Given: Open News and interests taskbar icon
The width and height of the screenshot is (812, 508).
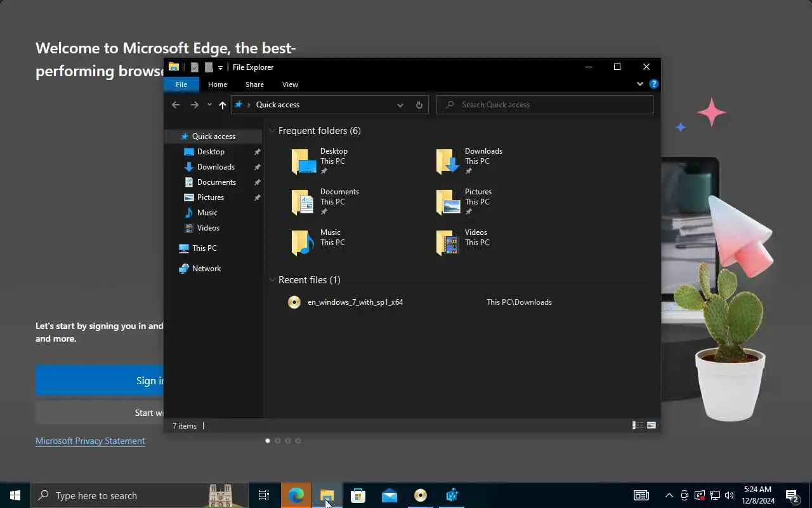Looking at the screenshot, I should point(641,495).
